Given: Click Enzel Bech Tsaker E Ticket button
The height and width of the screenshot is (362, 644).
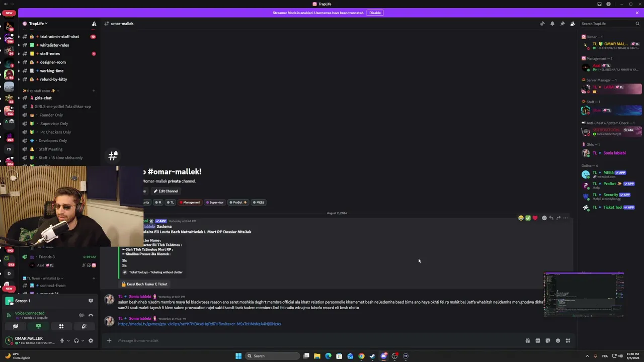Looking at the screenshot, I should tap(144, 284).
